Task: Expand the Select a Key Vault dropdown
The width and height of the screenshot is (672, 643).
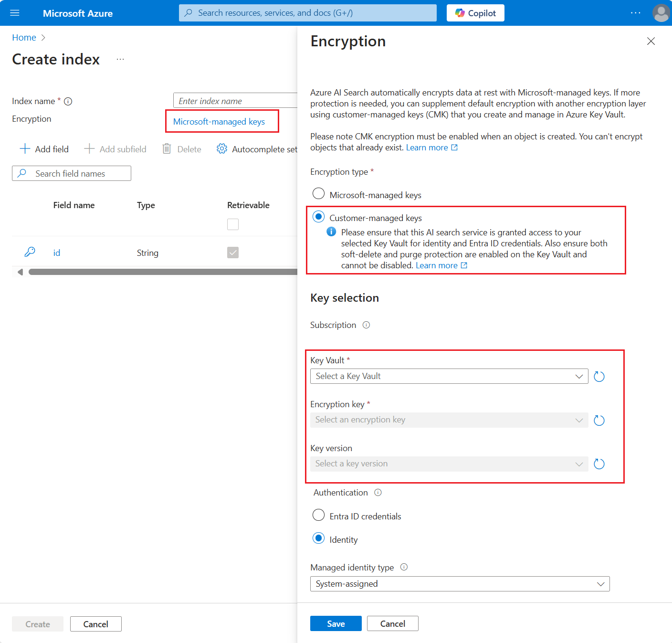Action: click(449, 376)
